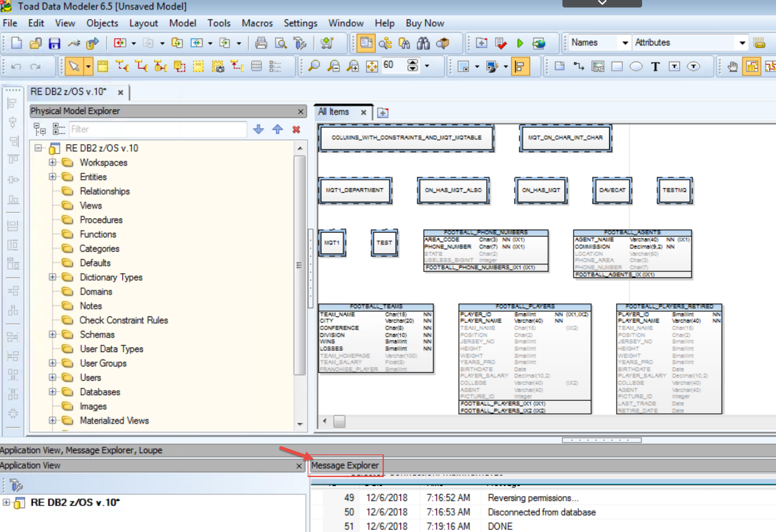Screen dimensions: 776x532
Task: Open the Objects menu
Action: (102, 23)
